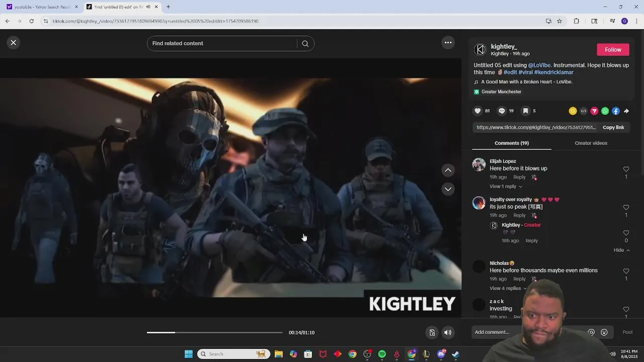Like z a c k's investing comment
644x362 pixels.
626,310
